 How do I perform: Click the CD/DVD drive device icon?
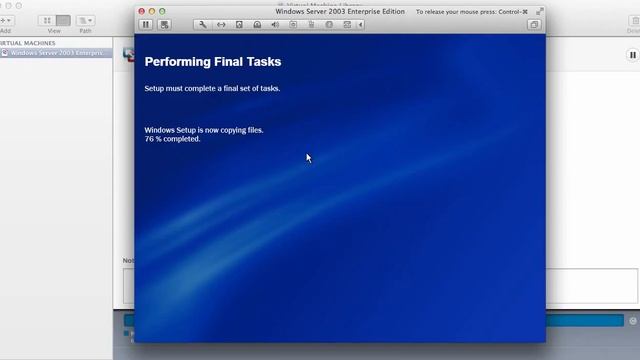pos(257,24)
